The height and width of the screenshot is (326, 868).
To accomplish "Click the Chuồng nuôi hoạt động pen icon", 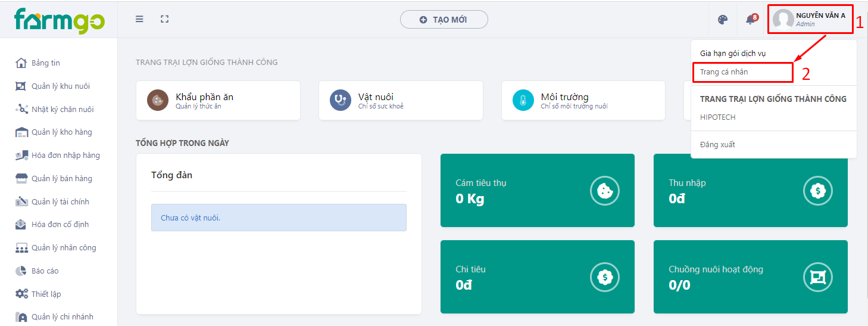I will 818,277.
